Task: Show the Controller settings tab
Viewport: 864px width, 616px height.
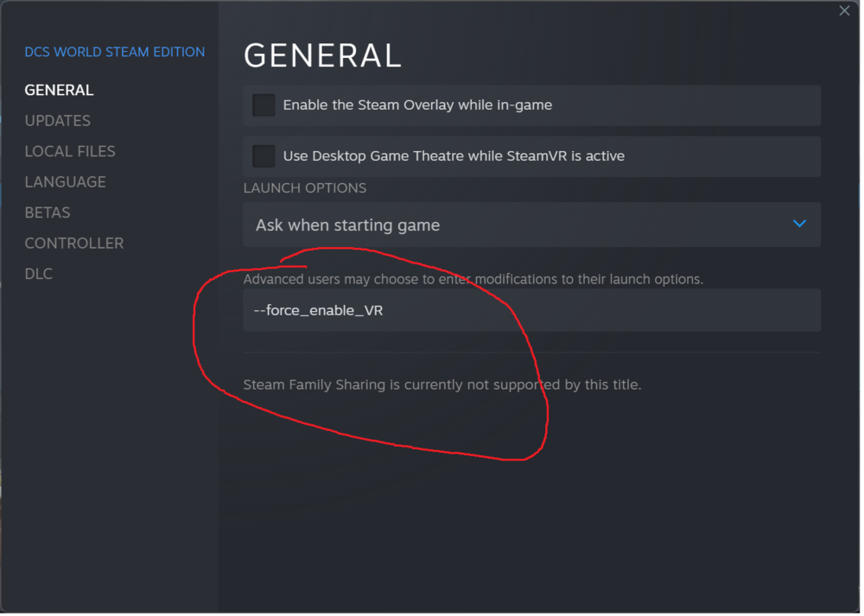Action: pos(73,244)
